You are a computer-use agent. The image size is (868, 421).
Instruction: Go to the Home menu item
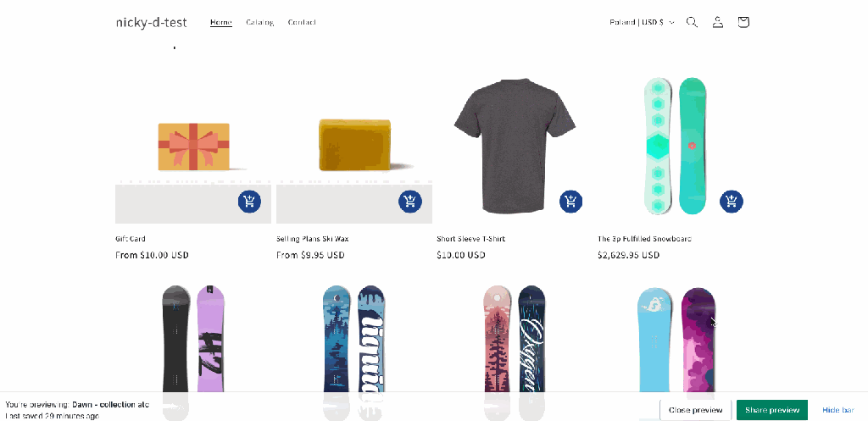coord(220,22)
